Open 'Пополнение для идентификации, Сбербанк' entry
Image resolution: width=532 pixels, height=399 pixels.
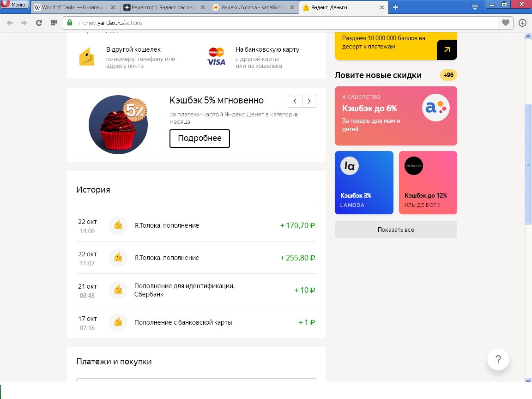[196, 290]
